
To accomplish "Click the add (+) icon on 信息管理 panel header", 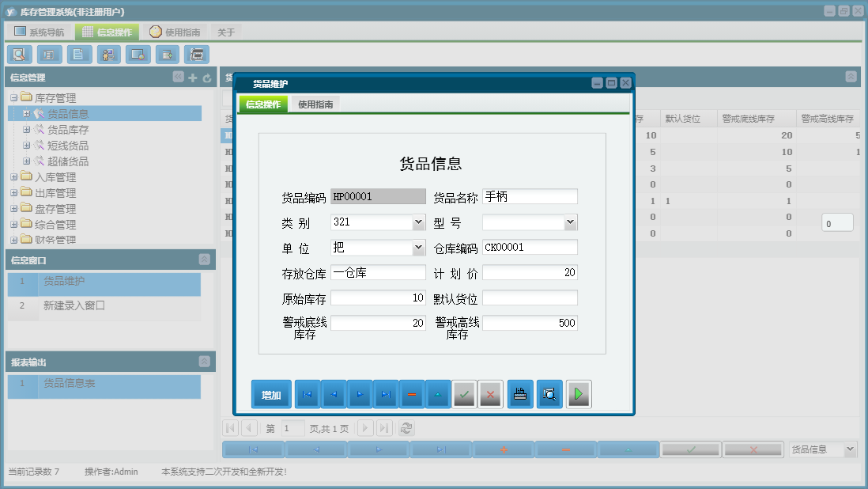I will tap(193, 77).
